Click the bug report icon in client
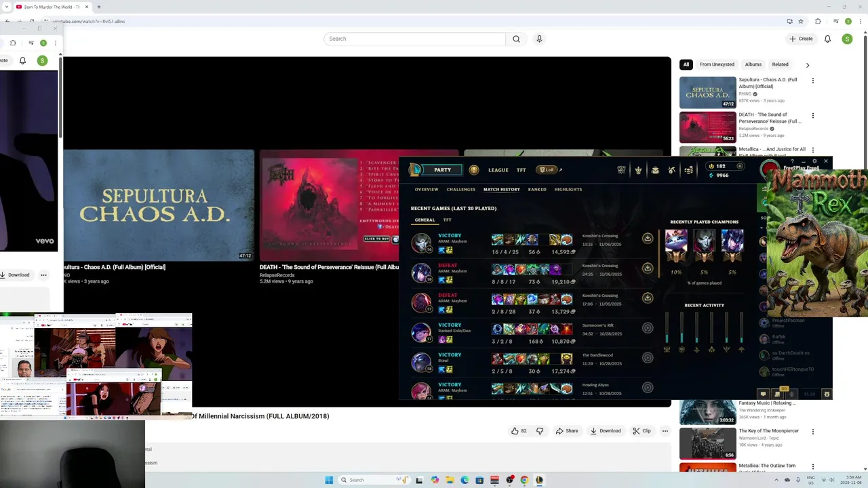The width and height of the screenshot is (868, 488). [827, 394]
